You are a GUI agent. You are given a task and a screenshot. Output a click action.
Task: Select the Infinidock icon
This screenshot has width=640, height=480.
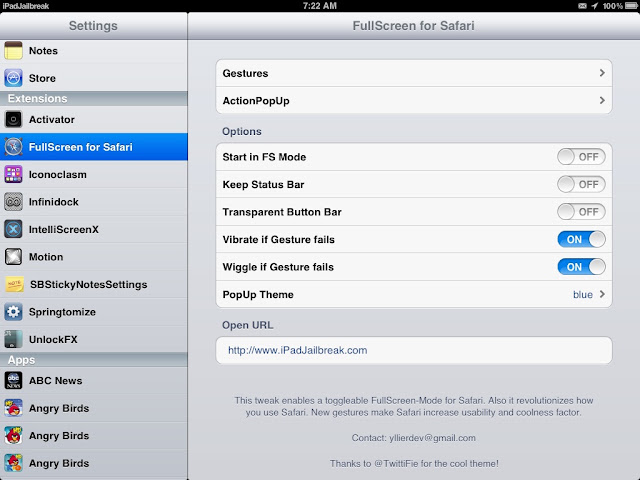tap(13, 202)
